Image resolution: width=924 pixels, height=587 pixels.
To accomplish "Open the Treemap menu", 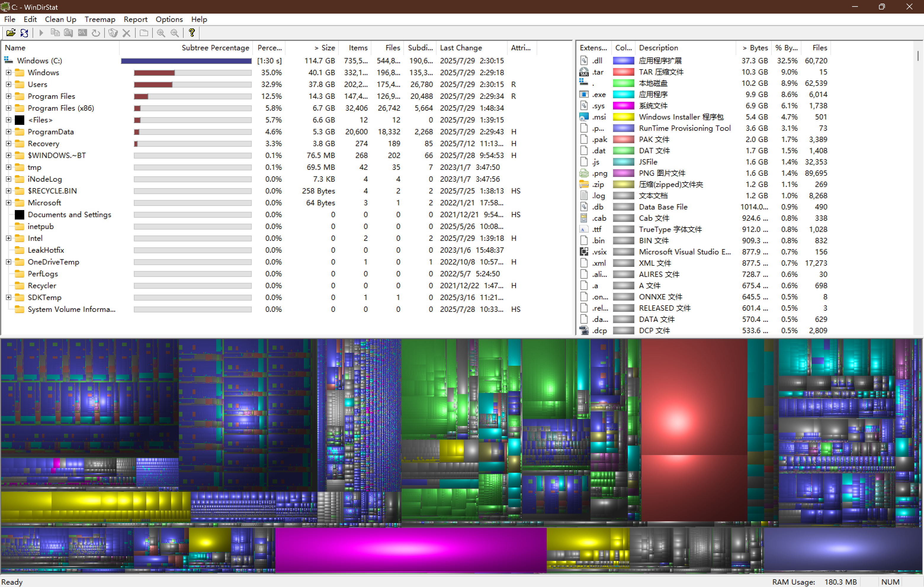I will coord(100,19).
